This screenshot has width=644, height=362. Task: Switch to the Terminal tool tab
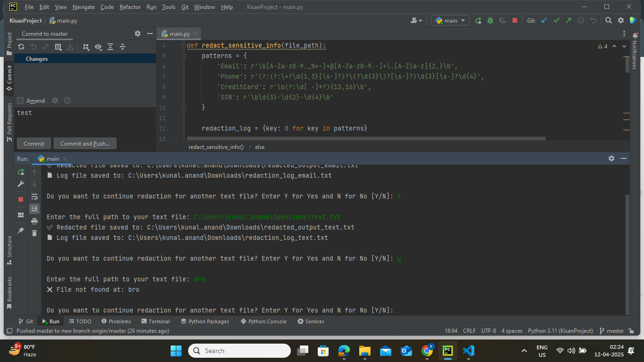[x=155, y=321]
